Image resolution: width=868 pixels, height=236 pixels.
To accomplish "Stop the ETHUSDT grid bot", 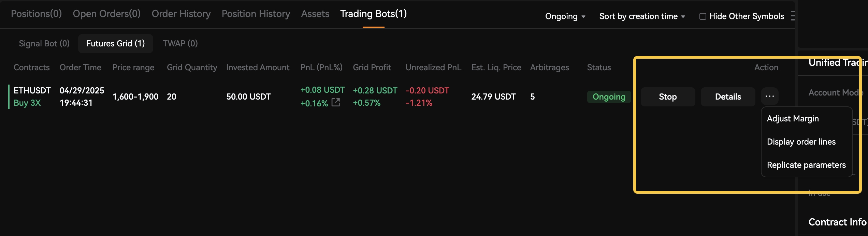I will [x=668, y=97].
